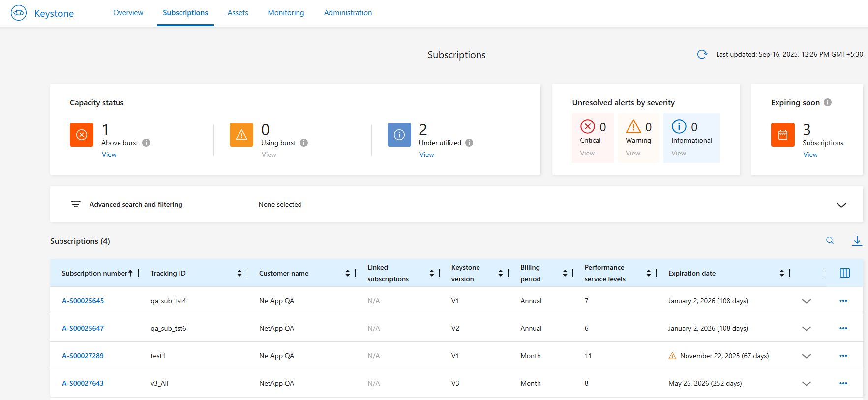Sort by Tracking ID column
The width and height of the screenshot is (868, 400).
[239, 273]
